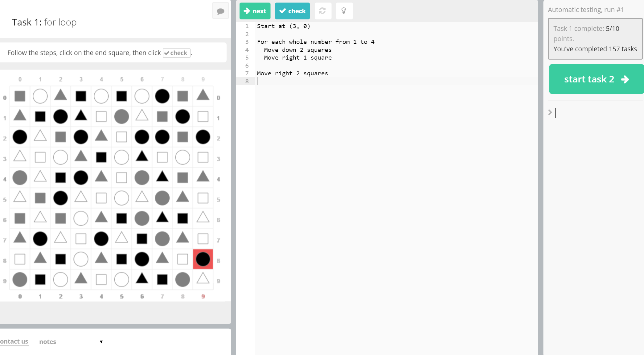Click the red highlighted black circle cell

[x=203, y=259]
